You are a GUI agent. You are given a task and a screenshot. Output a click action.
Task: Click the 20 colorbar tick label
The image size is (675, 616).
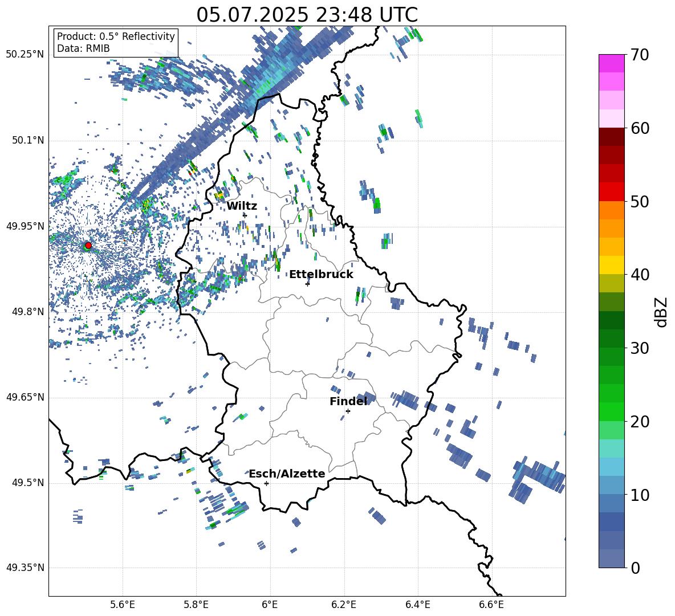(x=640, y=421)
